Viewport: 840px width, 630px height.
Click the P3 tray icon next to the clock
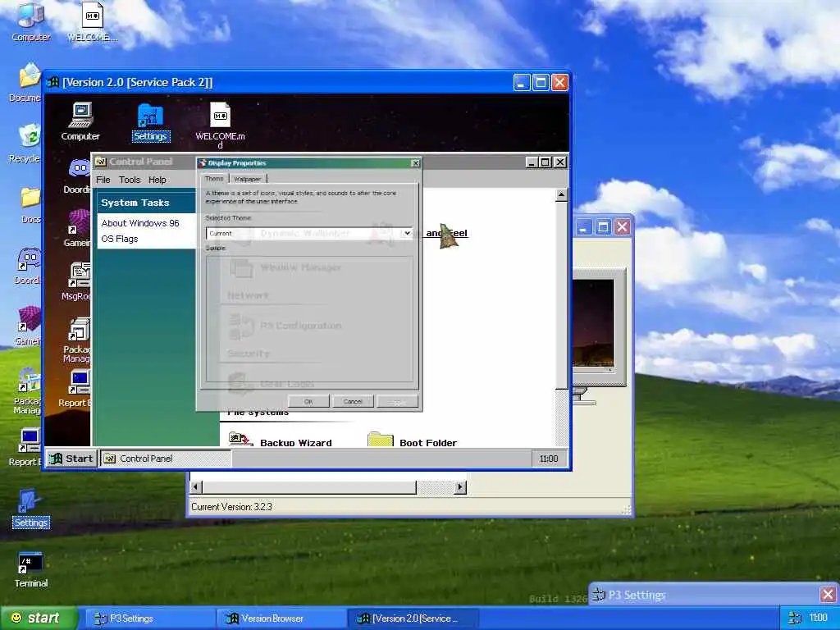(795, 619)
